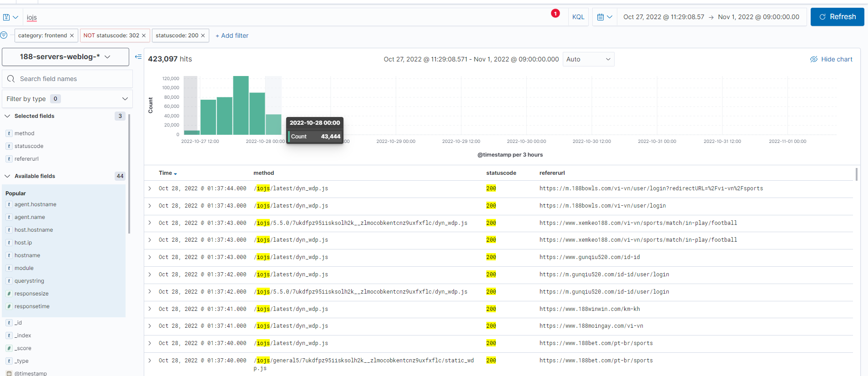Open the Auto interval dropdown

pos(588,59)
